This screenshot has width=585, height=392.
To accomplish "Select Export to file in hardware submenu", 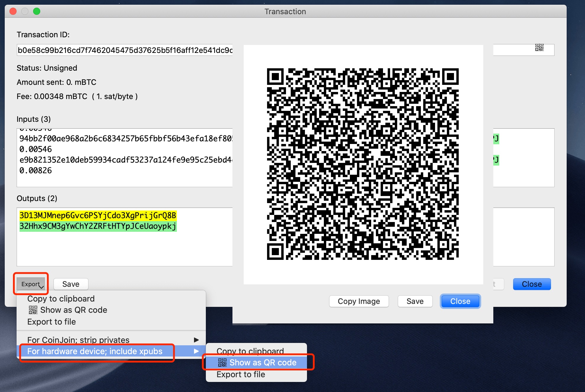I will coord(240,374).
